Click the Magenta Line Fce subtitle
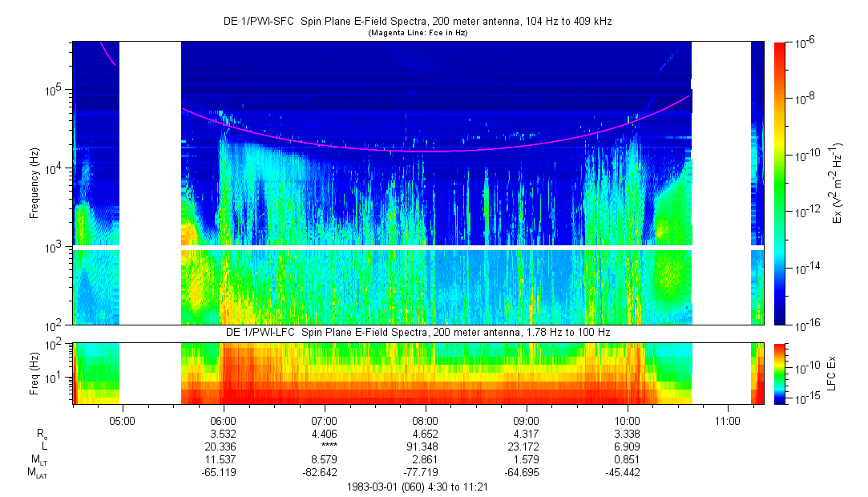The height and width of the screenshot is (497, 868). (417, 34)
